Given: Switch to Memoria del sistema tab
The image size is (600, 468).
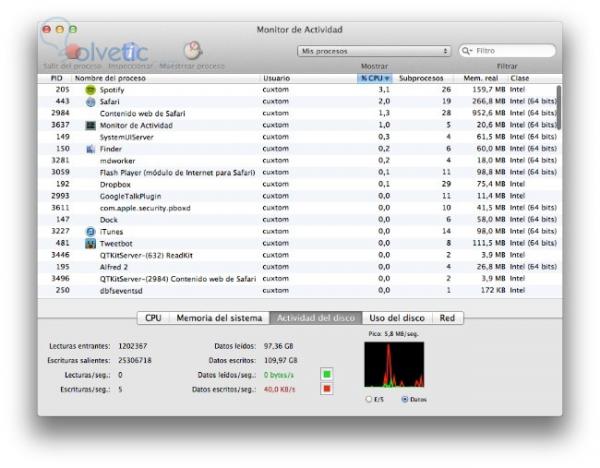Looking at the screenshot, I should click(219, 318).
